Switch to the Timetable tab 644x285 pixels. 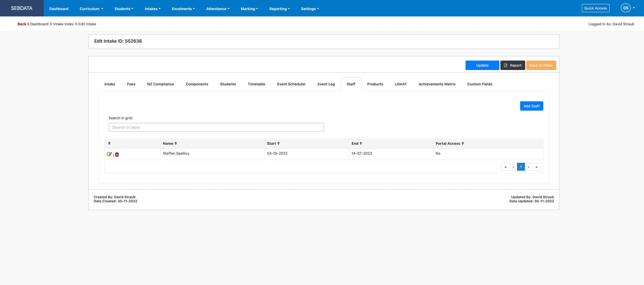coord(256,84)
